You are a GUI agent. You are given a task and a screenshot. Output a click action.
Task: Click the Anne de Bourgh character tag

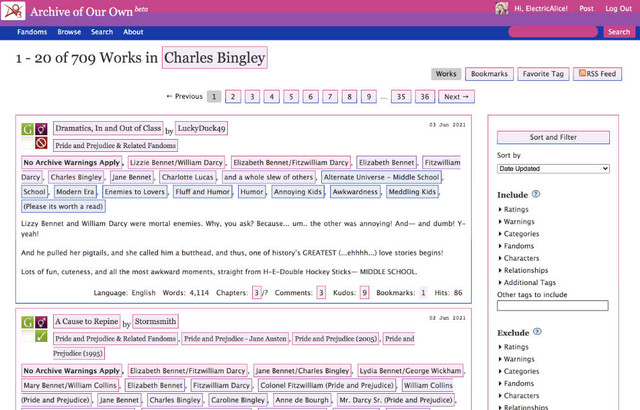[302, 400]
